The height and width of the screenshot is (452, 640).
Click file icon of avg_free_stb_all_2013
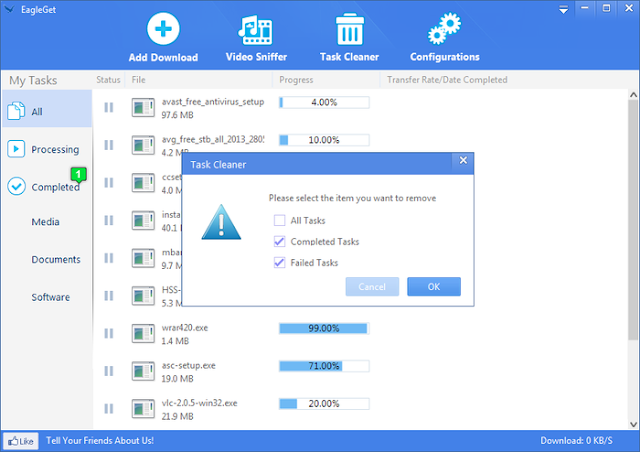tap(143, 145)
